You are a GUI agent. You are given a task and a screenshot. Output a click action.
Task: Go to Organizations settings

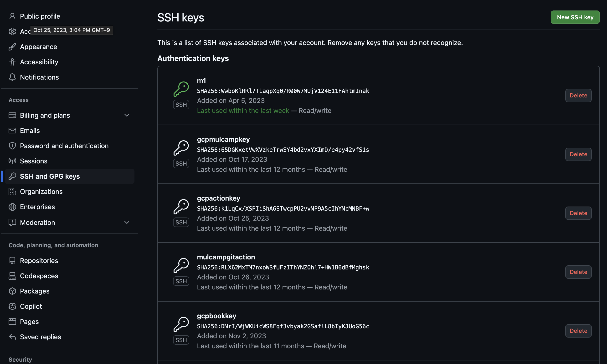69,192
